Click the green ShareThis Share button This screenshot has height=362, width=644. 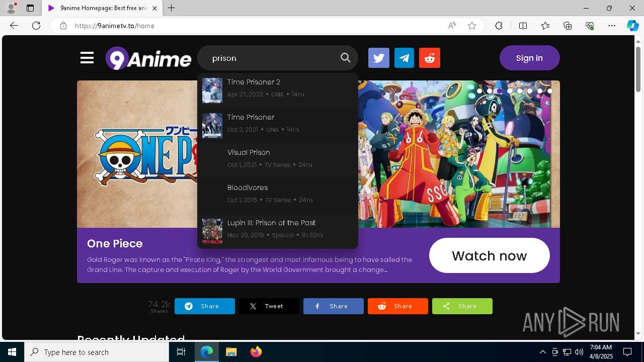point(462,306)
